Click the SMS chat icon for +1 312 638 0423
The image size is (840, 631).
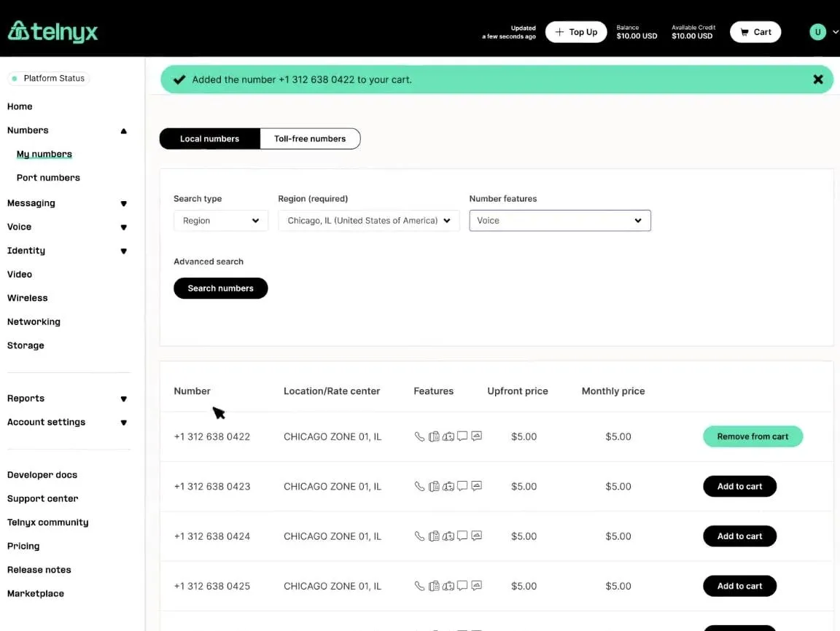pos(462,486)
